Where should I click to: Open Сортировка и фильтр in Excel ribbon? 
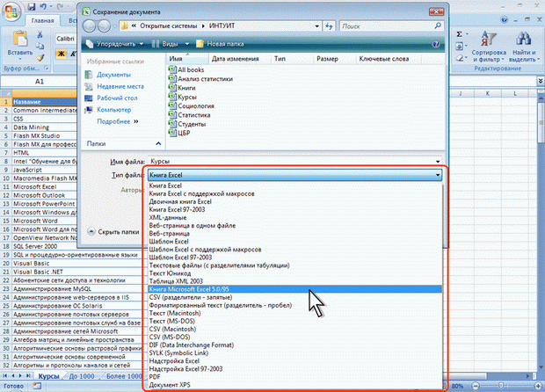point(489,47)
